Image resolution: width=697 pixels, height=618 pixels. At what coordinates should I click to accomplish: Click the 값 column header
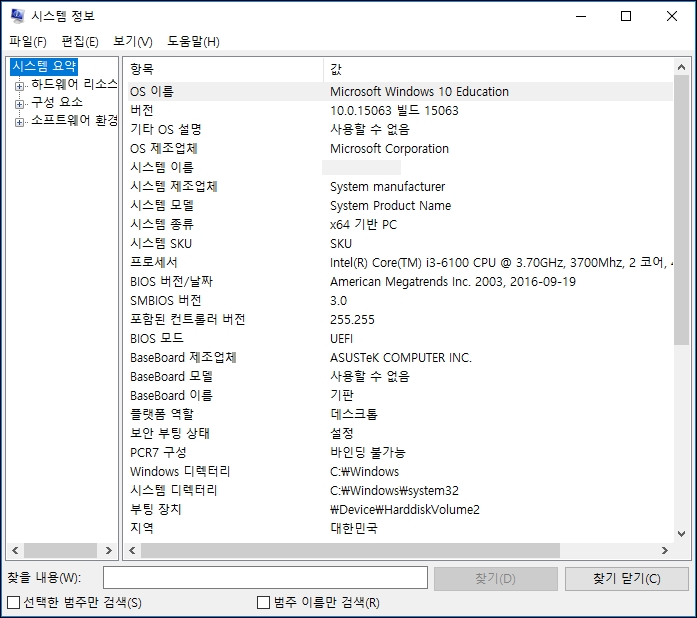pyautogui.click(x=498, y=69)
